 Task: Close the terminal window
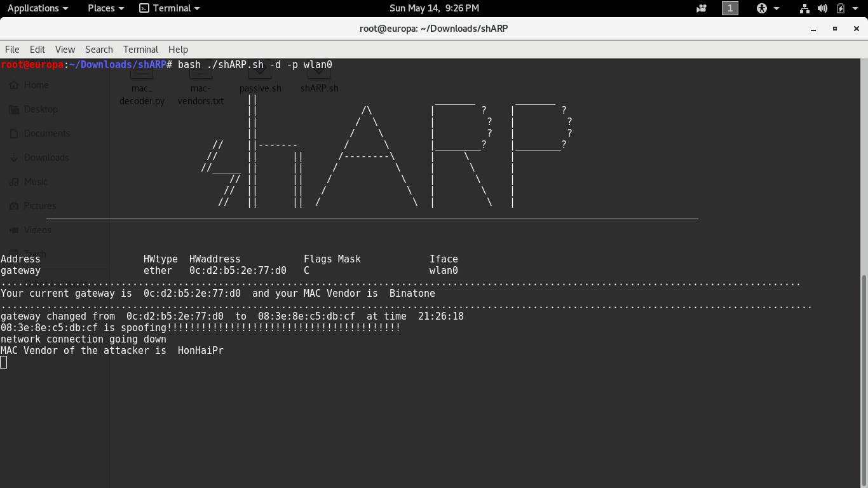click(857, 29)
